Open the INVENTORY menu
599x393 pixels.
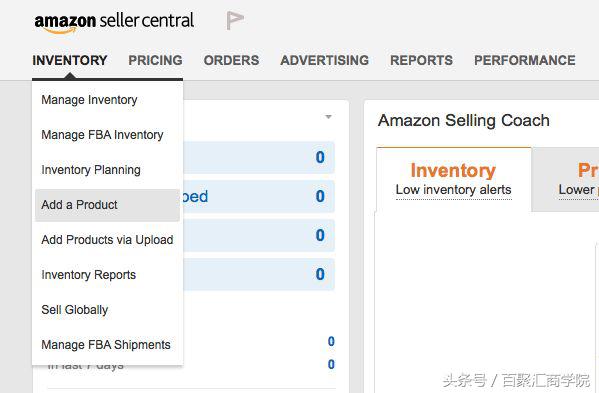[x=70, y=60]
